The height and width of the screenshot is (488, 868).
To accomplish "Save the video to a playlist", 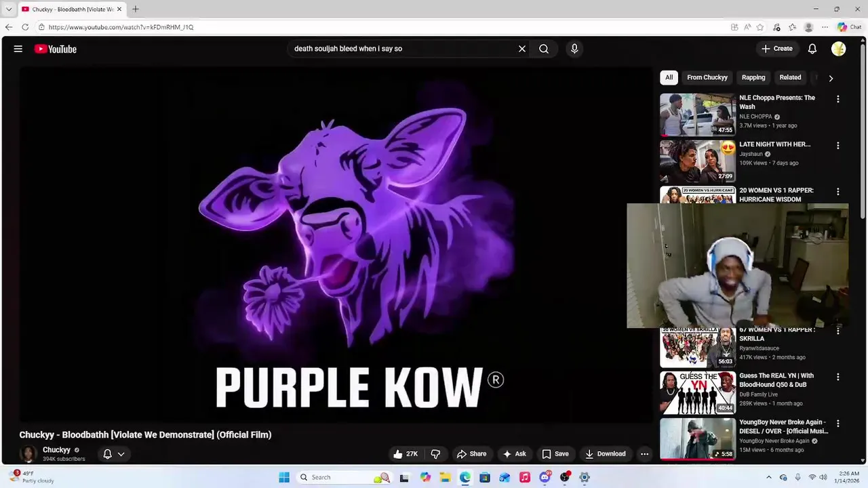I will coord(555,454).
